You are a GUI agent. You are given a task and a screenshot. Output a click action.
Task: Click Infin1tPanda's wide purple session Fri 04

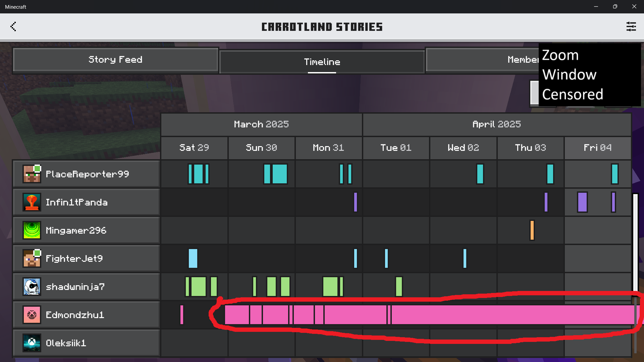click(x=582, y=202)
